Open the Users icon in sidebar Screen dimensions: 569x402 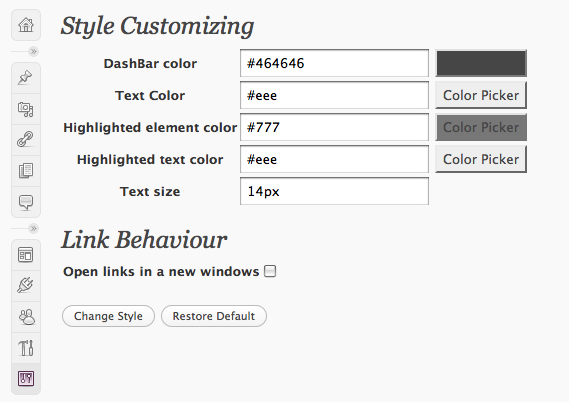coord(26,317)
